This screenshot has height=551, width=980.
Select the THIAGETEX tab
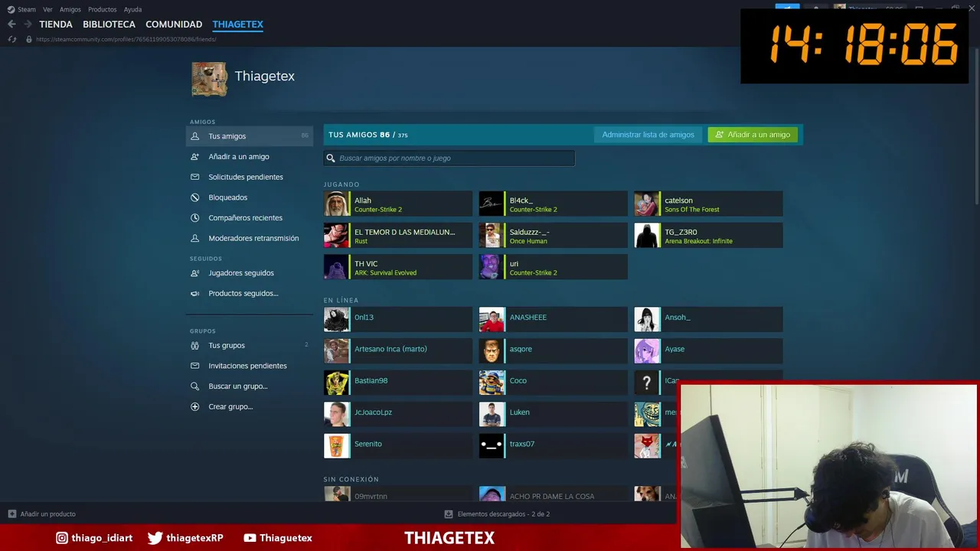pyautogui.click(x=238, y=24)
